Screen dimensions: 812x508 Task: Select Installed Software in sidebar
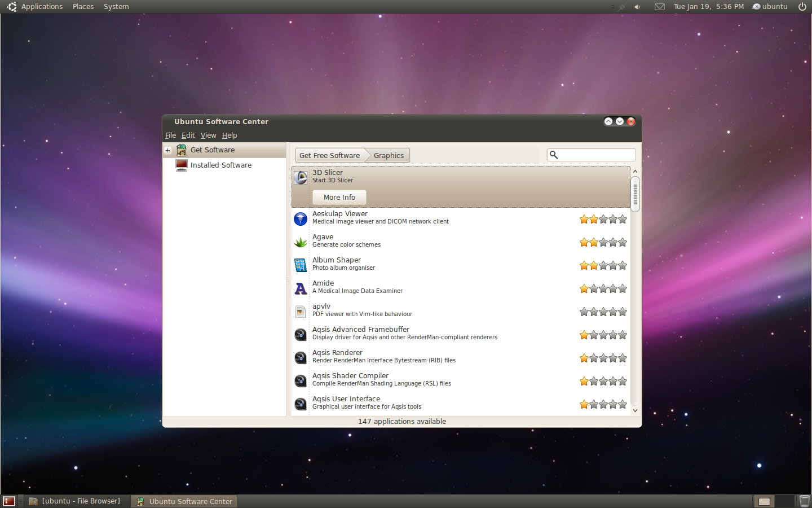[x=220, y=165]
